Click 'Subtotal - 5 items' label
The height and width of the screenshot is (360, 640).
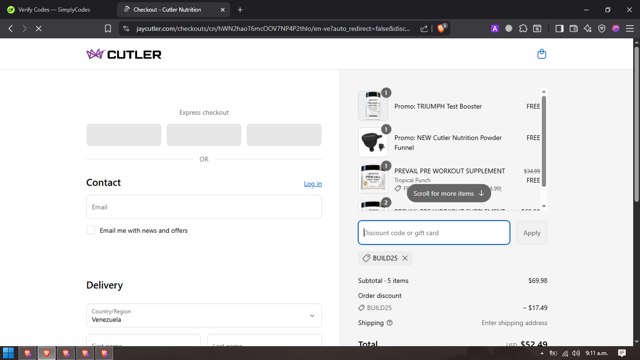coord(383,280)
